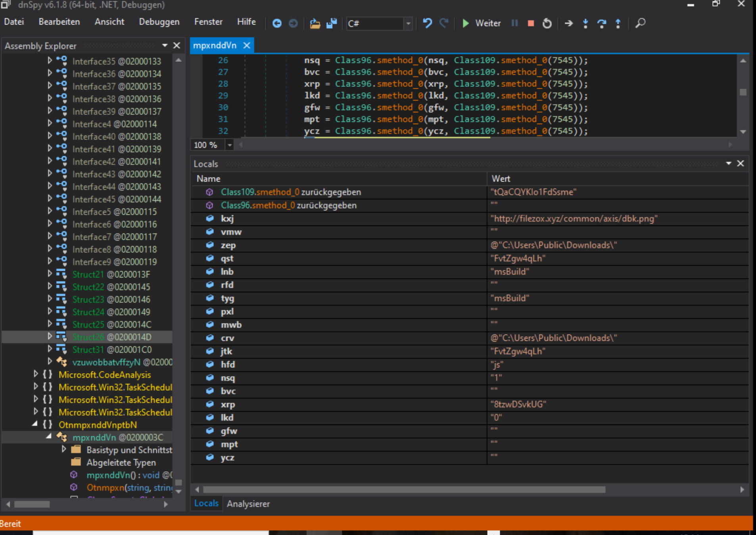
Task: Collapse the OtnmpxnddVnptbN namespace node
Action: click(35, 424)
